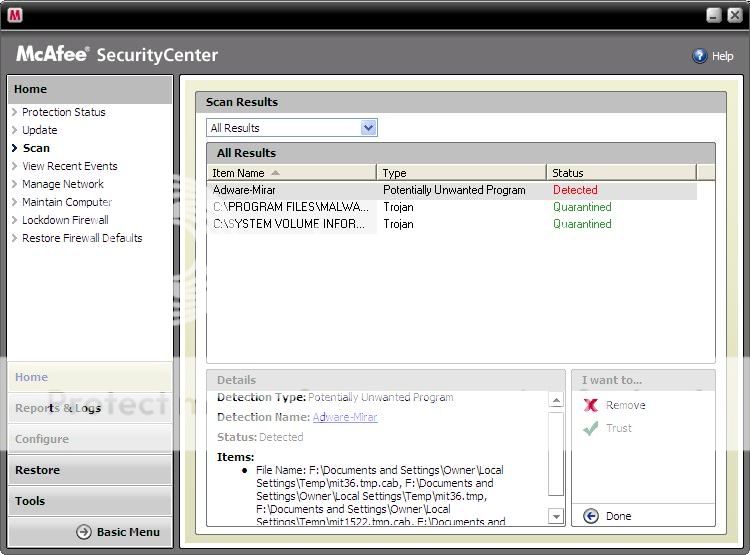Image resolution: width=750 pixels, height=555 pixels.
Task: Click the Basic Menu arrow icon
Action: click(x=84, y=532)
